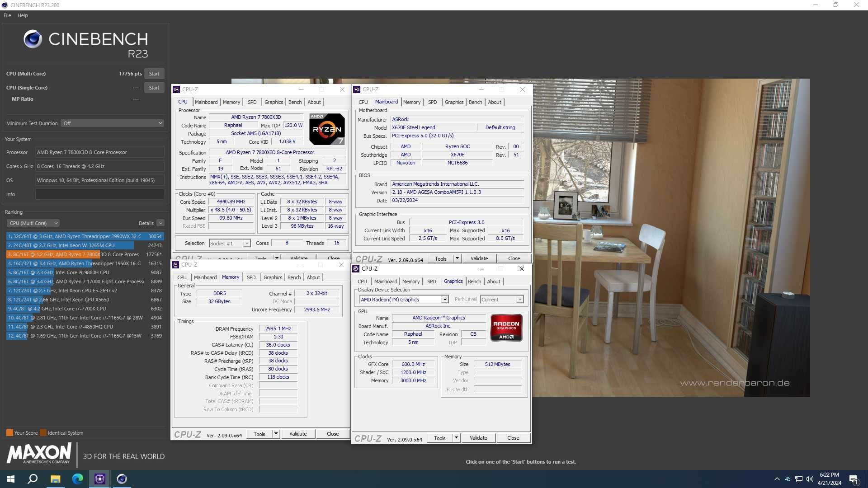
Task: Select About tab in Graphics window
Action: coord(494,282)
